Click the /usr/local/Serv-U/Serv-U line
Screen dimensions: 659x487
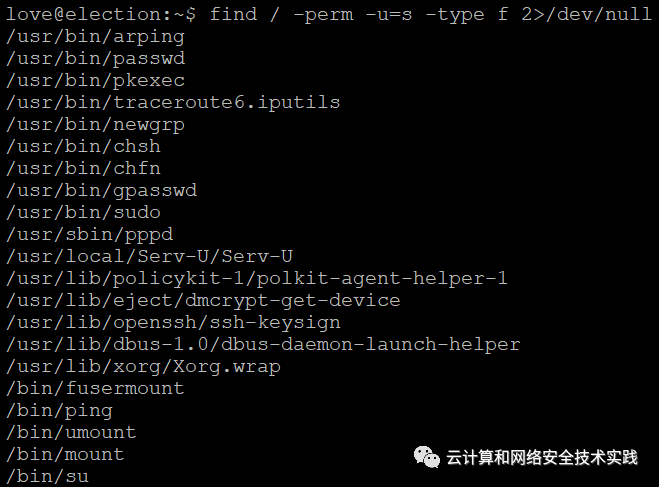coord(149,256)
